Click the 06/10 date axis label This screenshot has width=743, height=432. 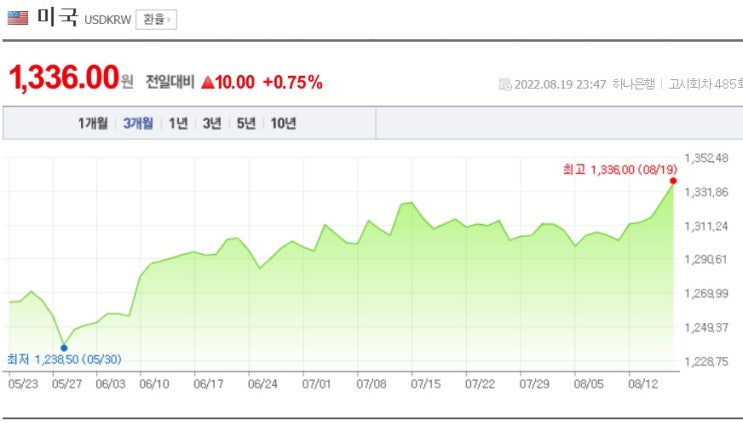154,384
